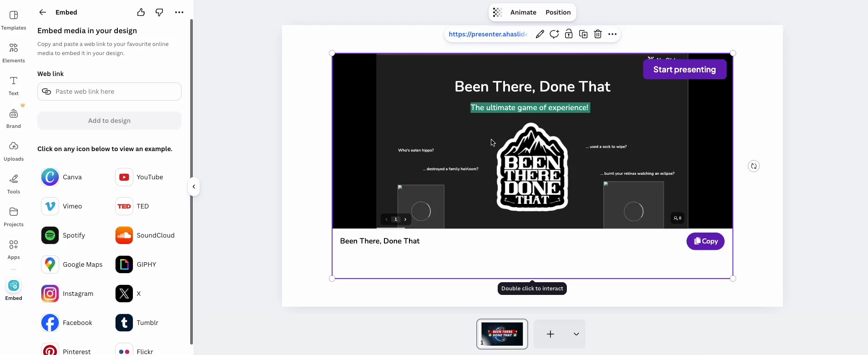Expand the add page dropdown arrow
Viewport: 868px width, 355px height.
click(576, 334)
